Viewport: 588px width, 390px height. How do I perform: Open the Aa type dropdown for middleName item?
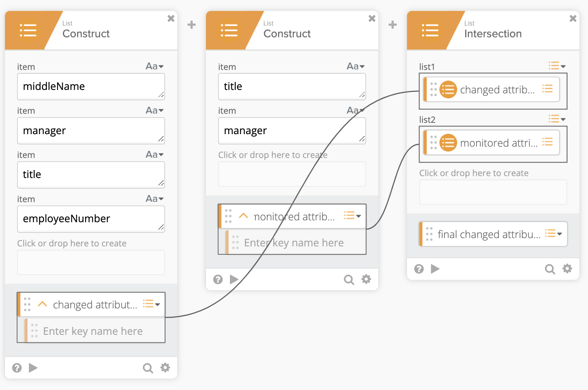point(155,67)
